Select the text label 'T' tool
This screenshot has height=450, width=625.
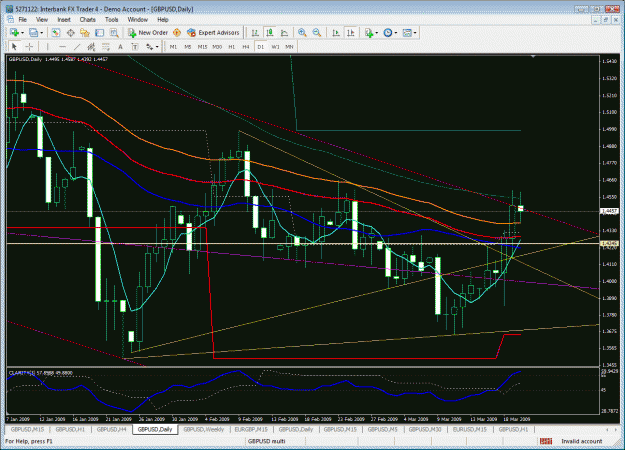pos(135,47)
